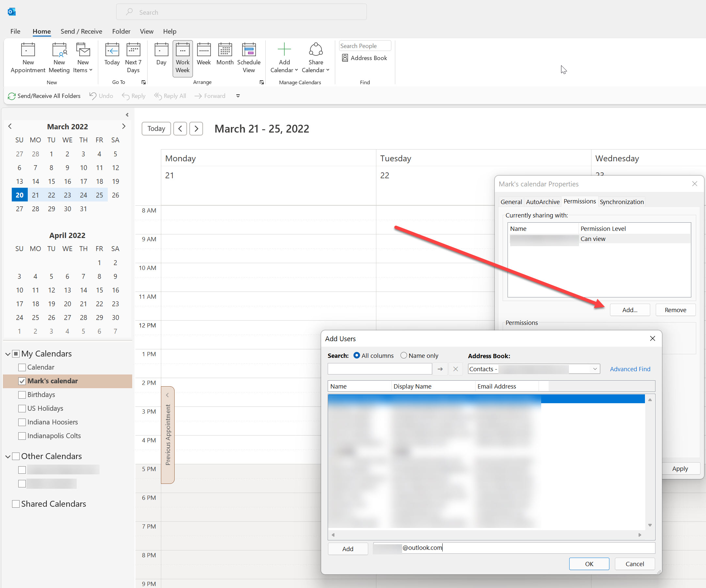This screenshot has height=588, width=706.
Task: Expand New Items dropdown arrow
Action: (91, 71)
